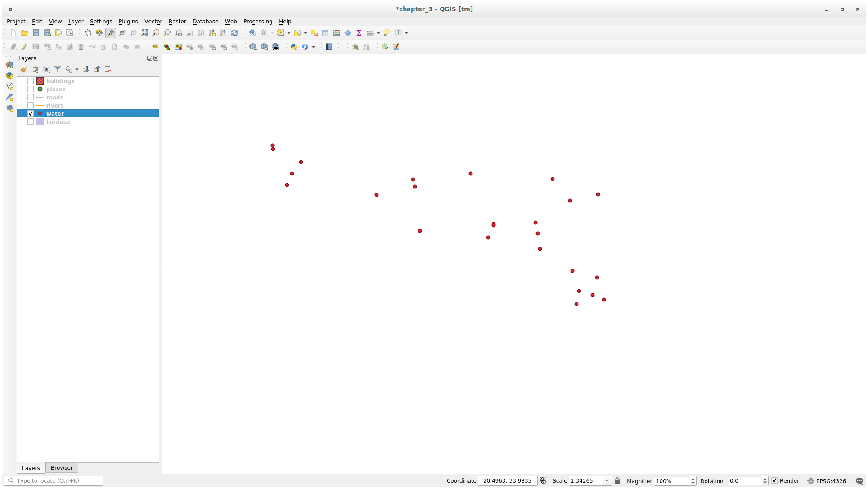Click Zoom Full Extent icon
Screen dimensions: 868x489
pyautogui.click(x=144, y=33)
